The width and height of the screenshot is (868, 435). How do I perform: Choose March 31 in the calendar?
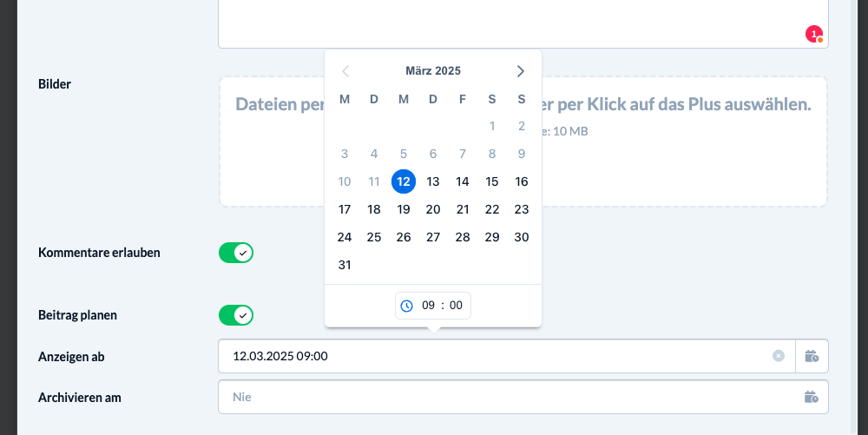(x=345, y=265)
